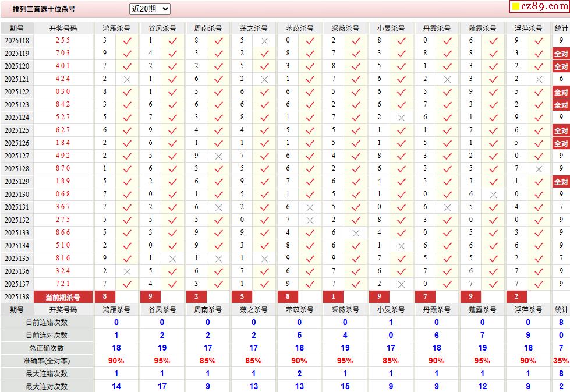Click the gray X in 荡之杀号 for period 2025118
The height and width of the screenshot is (392, 570).
tap(264, 41)
